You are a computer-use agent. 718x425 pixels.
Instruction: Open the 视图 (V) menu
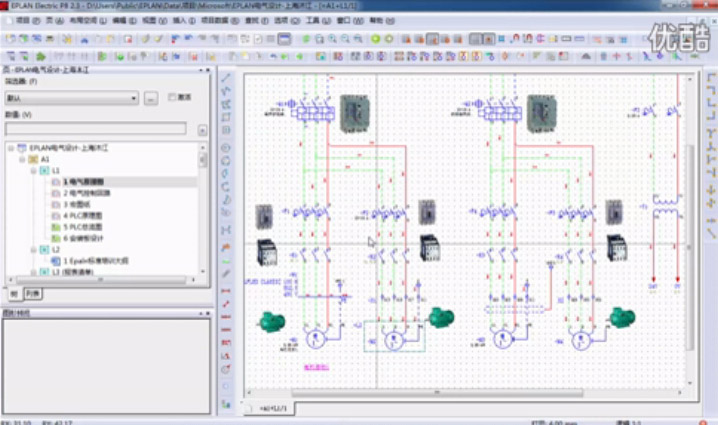point(154,21)
